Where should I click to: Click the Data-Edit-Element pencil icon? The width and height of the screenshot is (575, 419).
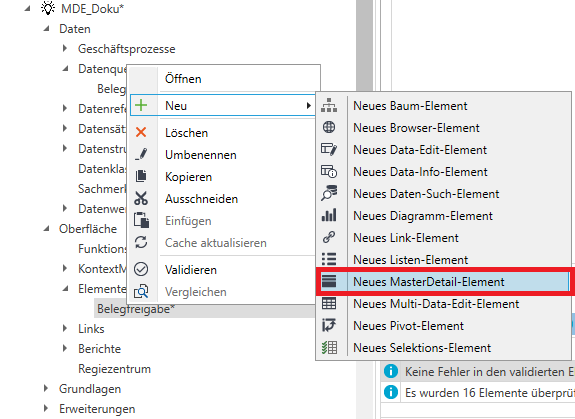coord(329,149)
